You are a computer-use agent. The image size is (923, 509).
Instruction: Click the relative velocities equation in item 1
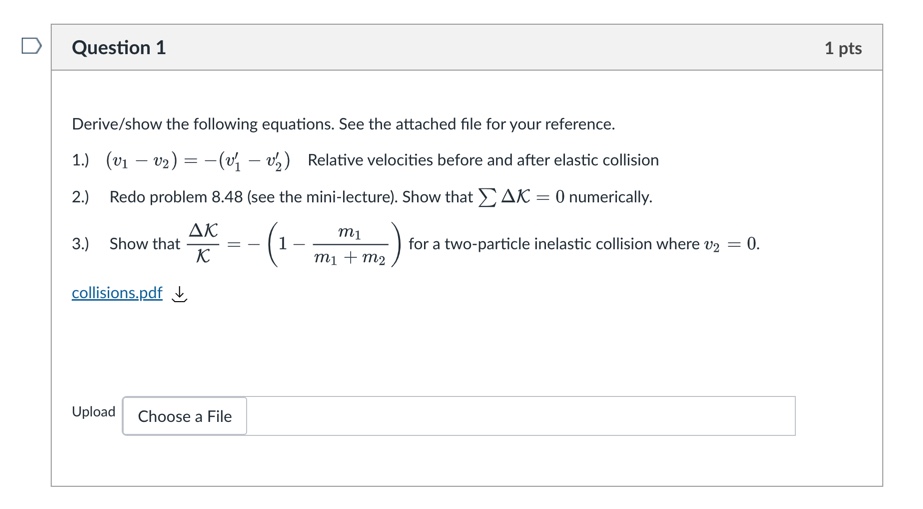click(198, 161)
